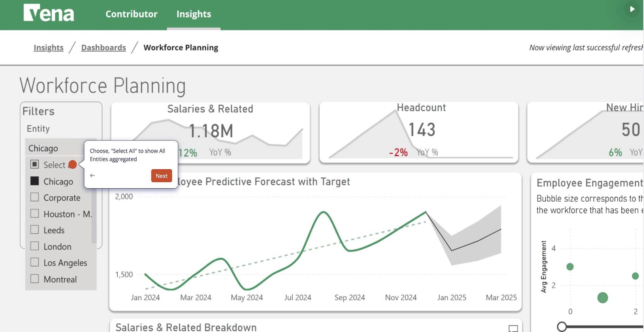Open the Insights tab
This screenshot has width=644, height=332.
coord(193,14)
